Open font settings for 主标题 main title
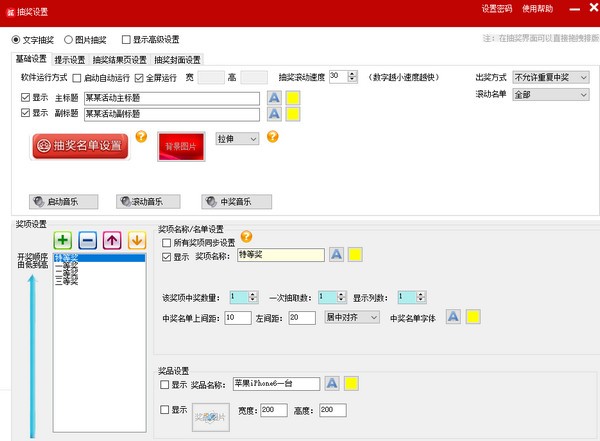This screenshot has width=600, height=441. (x=275, y=98)
